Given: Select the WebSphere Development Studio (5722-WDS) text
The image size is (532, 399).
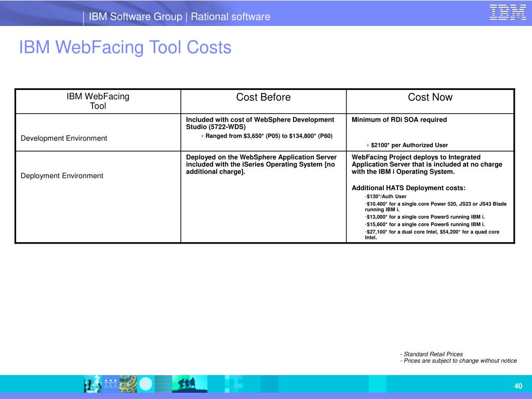Looking at the screenshot, I should point(260,123).
